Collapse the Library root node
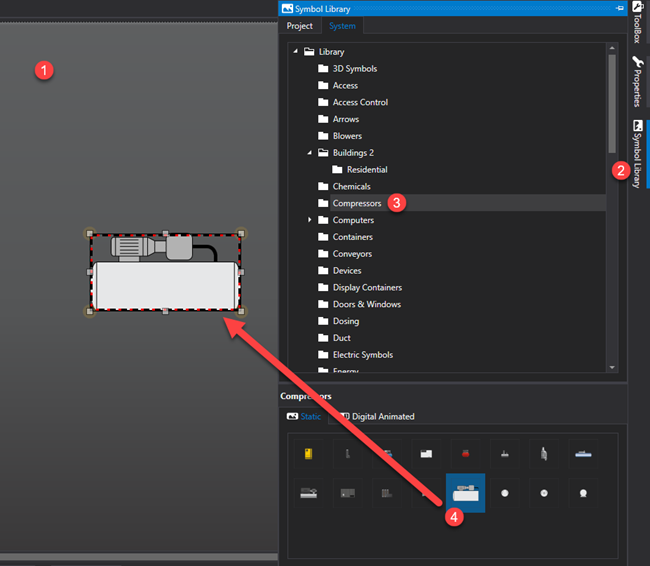Viewport: 650px width, 566px height. click(x=295, y=52)
